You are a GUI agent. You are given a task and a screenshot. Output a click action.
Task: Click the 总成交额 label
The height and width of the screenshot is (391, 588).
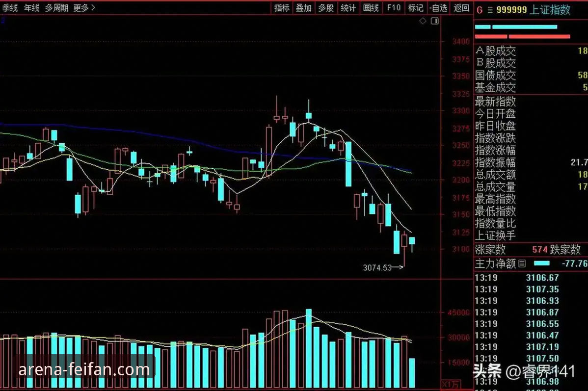[x=495, y=174]
